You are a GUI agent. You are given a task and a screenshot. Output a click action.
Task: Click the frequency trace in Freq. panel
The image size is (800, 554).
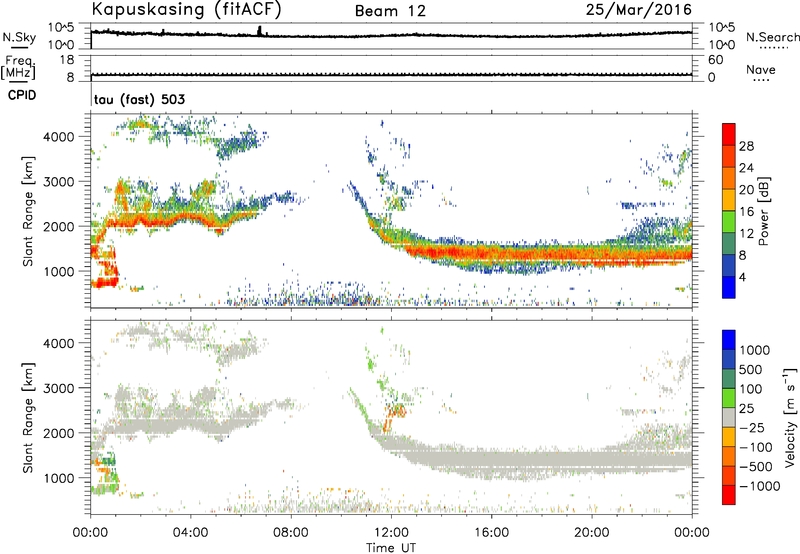[391, 74]
